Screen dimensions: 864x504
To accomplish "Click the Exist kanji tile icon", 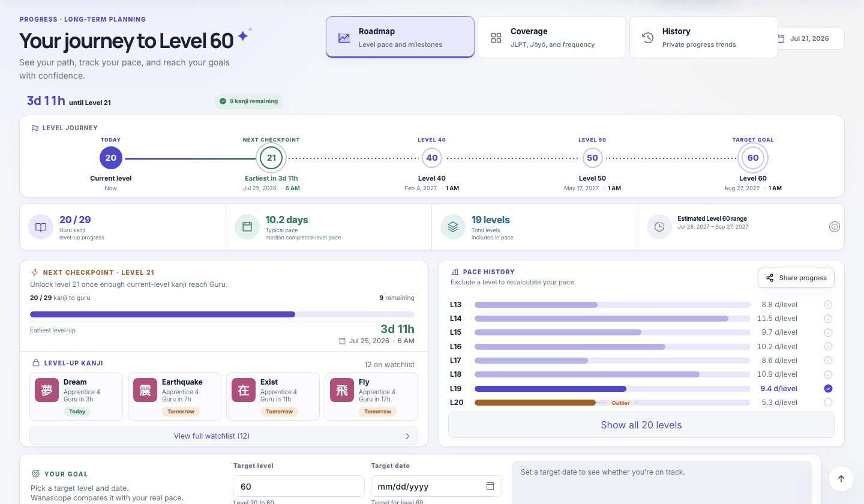I will tap(244, 390).
